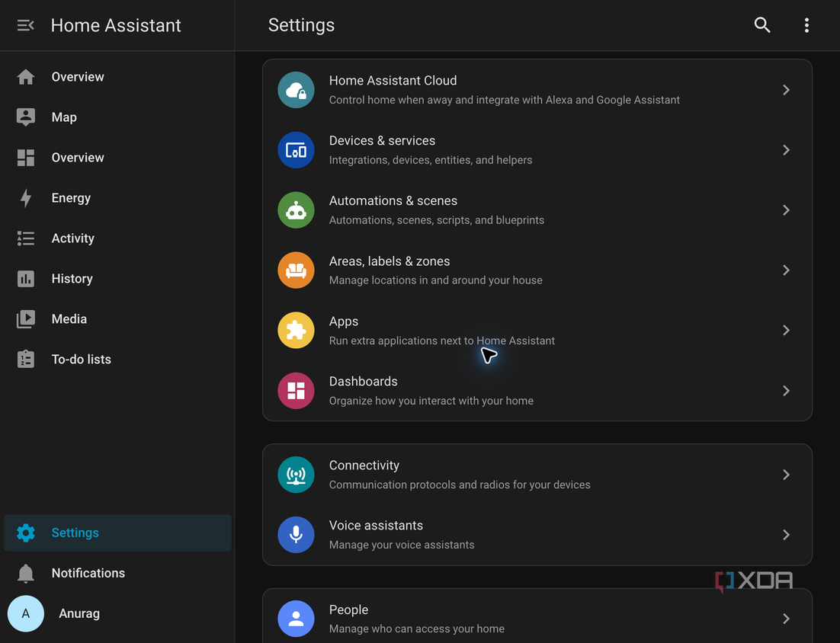840x643 pixels.
Task: Collapse the sidebar using the menu icon
Action: pos(25,25)
